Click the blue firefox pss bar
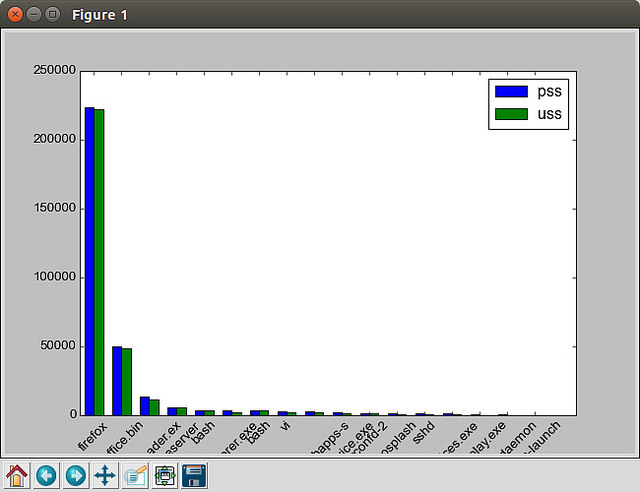Screen dimensions: 640x492 click(x=89, y=260)
